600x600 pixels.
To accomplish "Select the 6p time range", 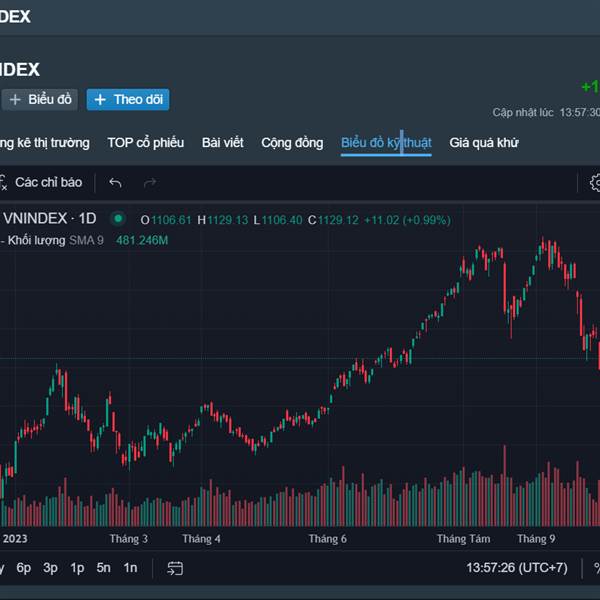I will 23,568.
